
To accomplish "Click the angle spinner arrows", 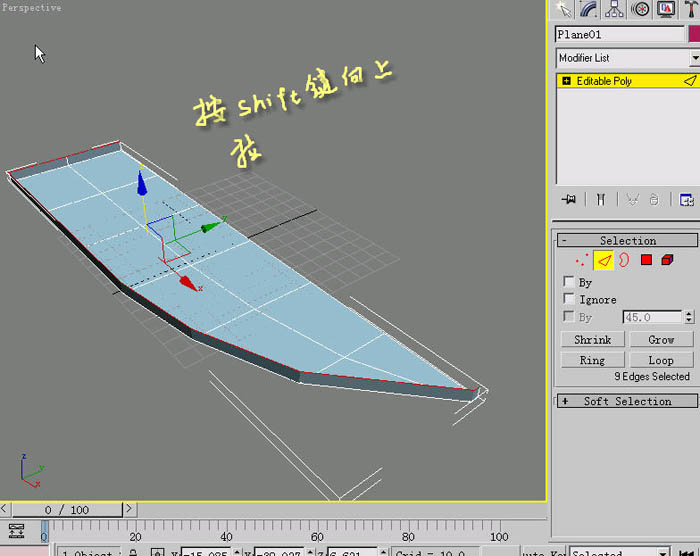I will click(x=689, y=317).
